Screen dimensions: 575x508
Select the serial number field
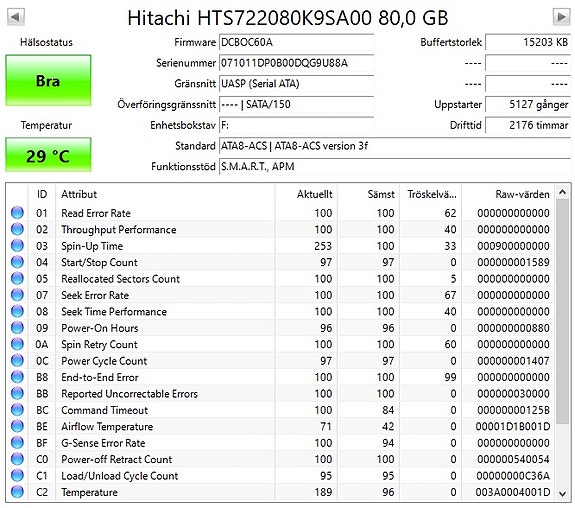click(x=296, y=63)
